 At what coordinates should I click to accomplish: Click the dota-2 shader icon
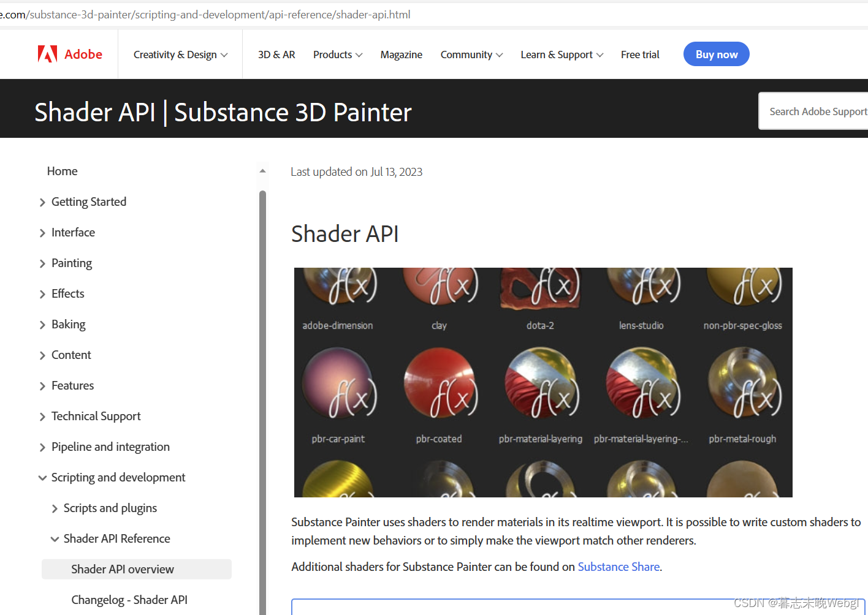tap(540, 288)
